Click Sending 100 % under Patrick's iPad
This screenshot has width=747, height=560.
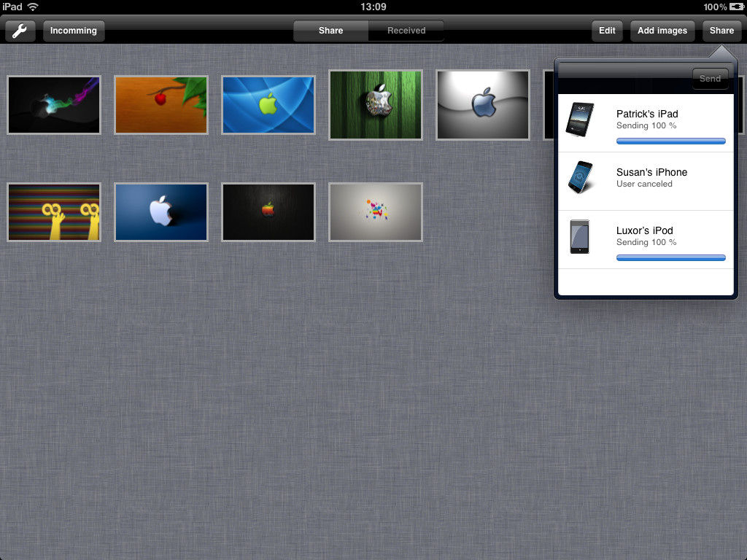tap(646, 125)
